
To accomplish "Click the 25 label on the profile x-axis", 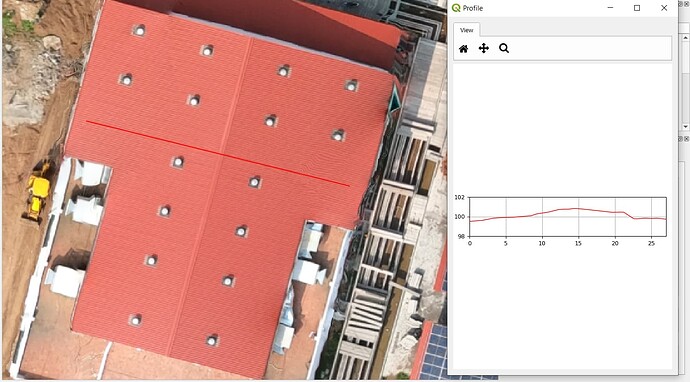I will (x=651, y=243).
